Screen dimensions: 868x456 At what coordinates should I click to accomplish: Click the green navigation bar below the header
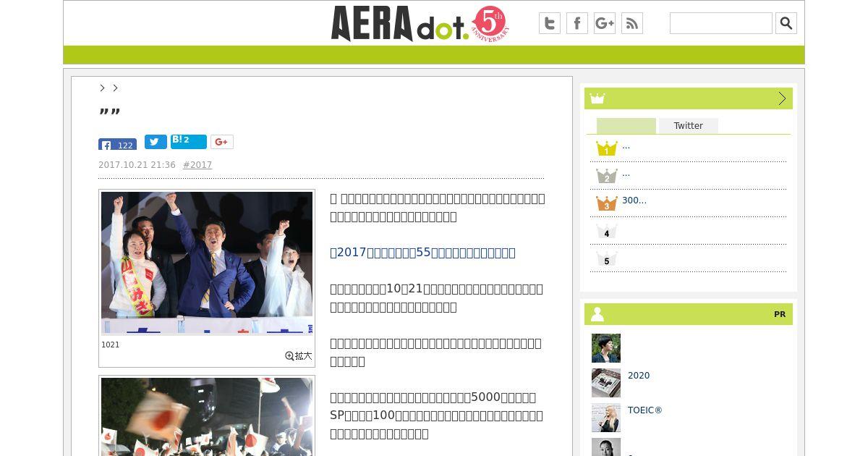[434, 55]
